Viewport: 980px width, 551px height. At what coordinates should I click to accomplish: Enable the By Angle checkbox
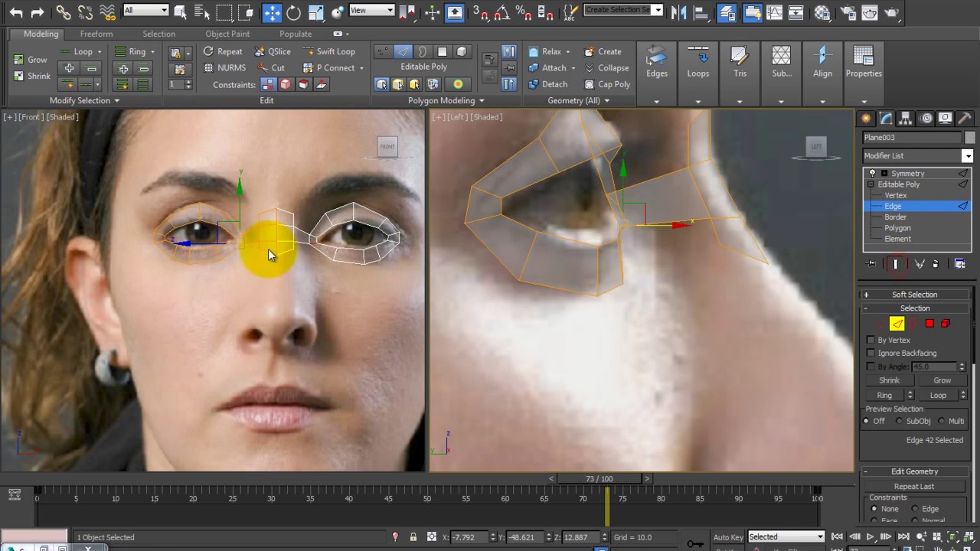[x=871, y=367]
